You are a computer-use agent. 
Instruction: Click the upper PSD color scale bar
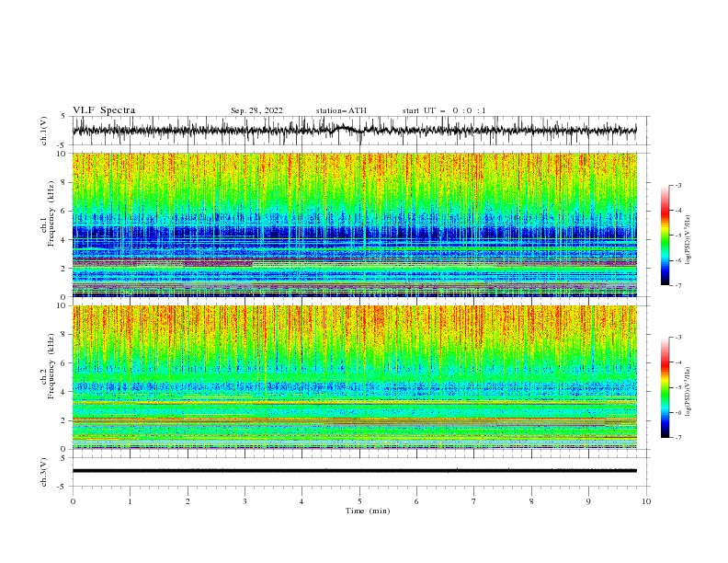665,235
